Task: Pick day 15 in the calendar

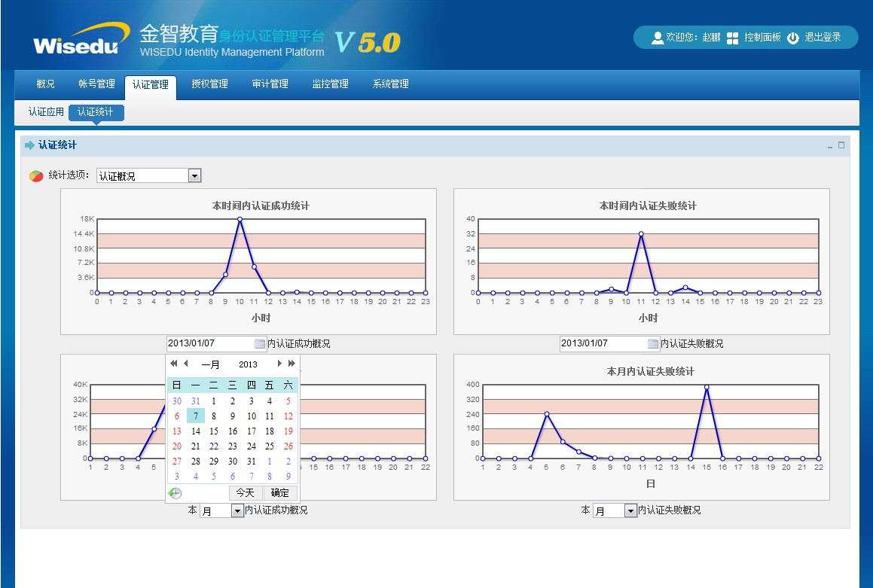Action: point(214,431)
